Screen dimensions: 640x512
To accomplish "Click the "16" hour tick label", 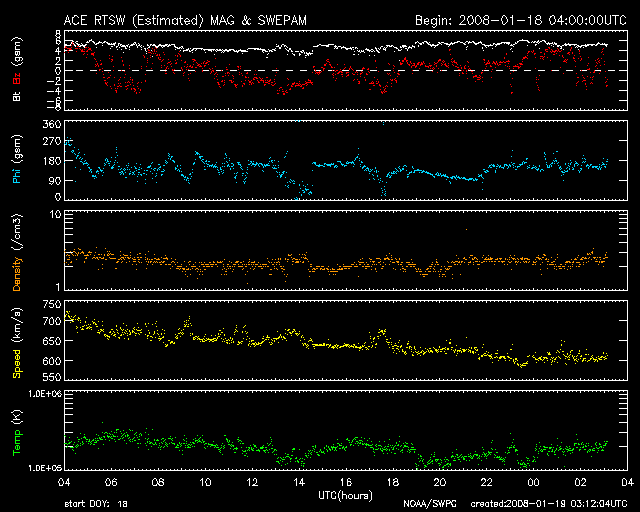I will (x=346, y=483).
